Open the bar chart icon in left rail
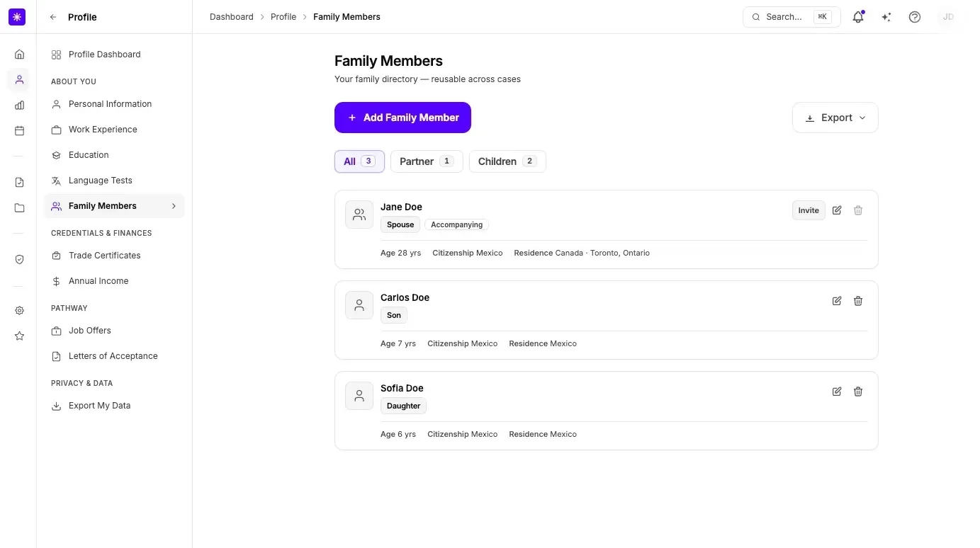 [x=19, y=105]
